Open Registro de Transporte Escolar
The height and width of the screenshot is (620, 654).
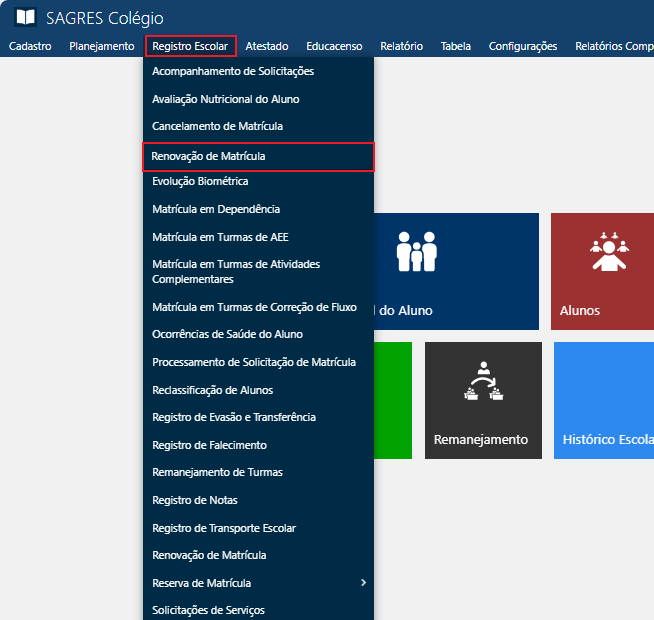pyautogui.click(x=224, y=528)
